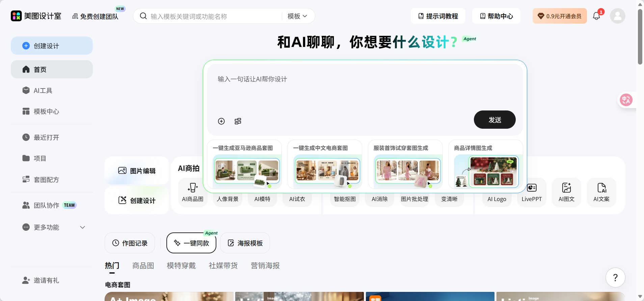Click the plus attachment icon in chat box
644x301 pixels.
click(x=221, y=121)
